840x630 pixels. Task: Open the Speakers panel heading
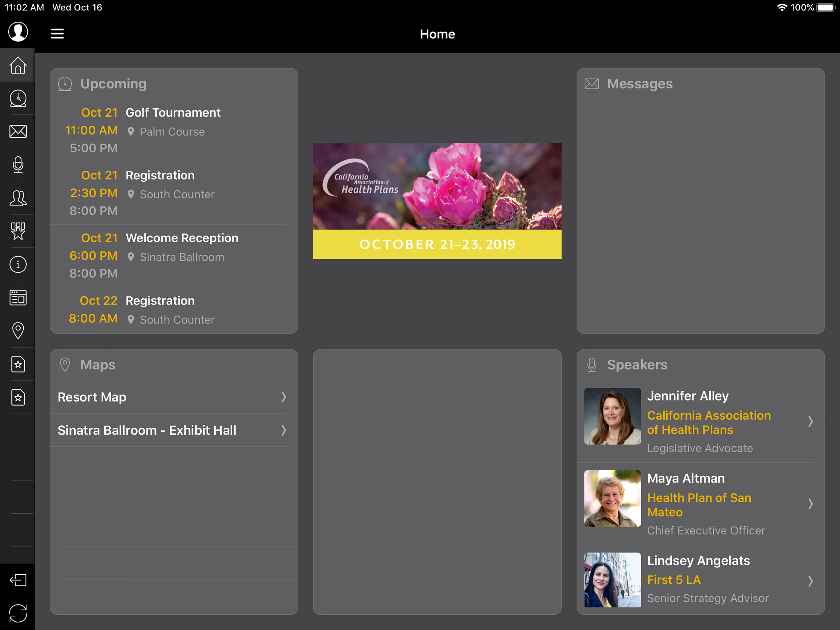[637, 365]
